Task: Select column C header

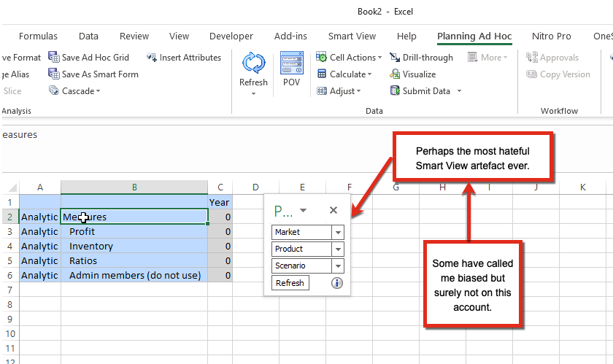Action: coord(220,187)
